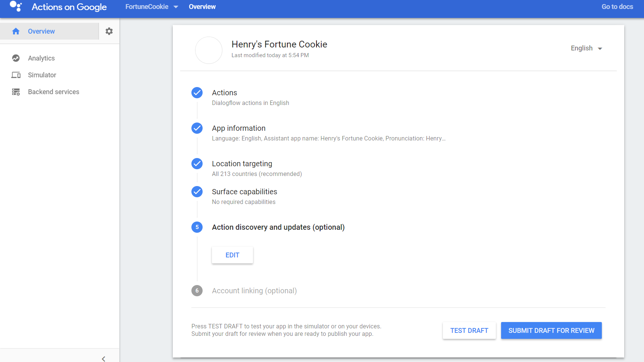The width and height of the screenshot is (644, 362).
Task: Click 'Last modified today at 5:54 PM'
Action: click(x=270, y=55)
